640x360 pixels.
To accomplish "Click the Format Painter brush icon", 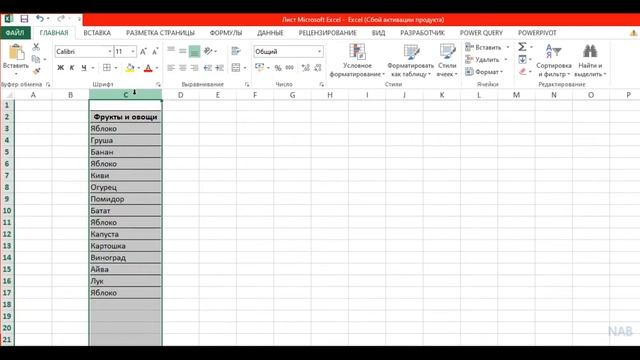I will click(36, 71).
